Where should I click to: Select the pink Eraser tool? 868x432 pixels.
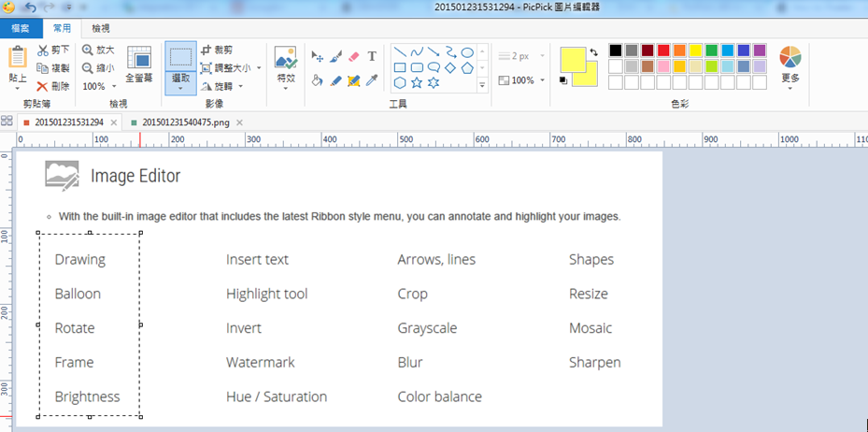click(354, 56)
